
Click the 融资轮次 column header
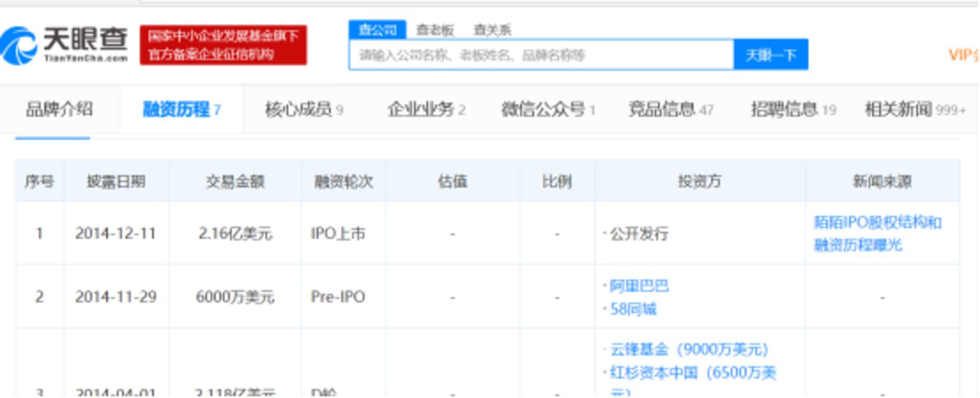click(343, 181)
